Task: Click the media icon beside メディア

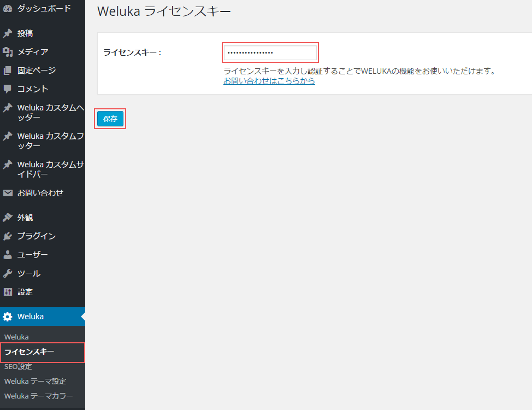Action: click(8, 52)
